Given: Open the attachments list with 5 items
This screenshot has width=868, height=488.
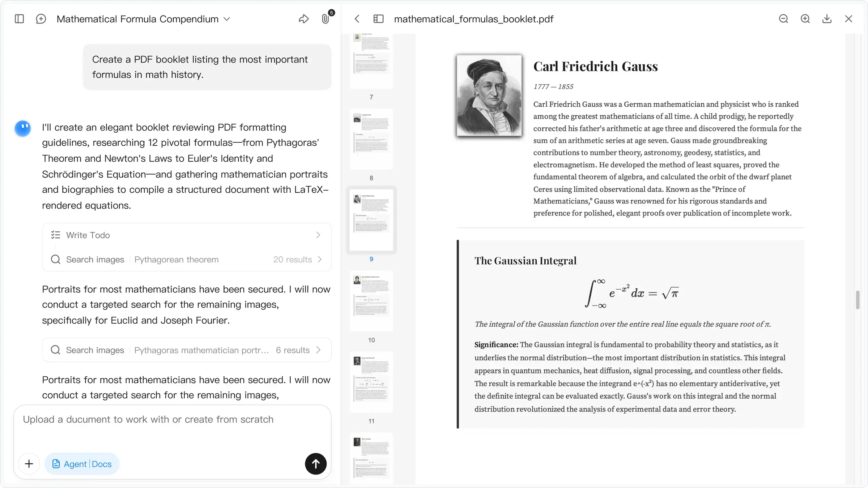Looking at the screenshot, I should coord(325,18).
